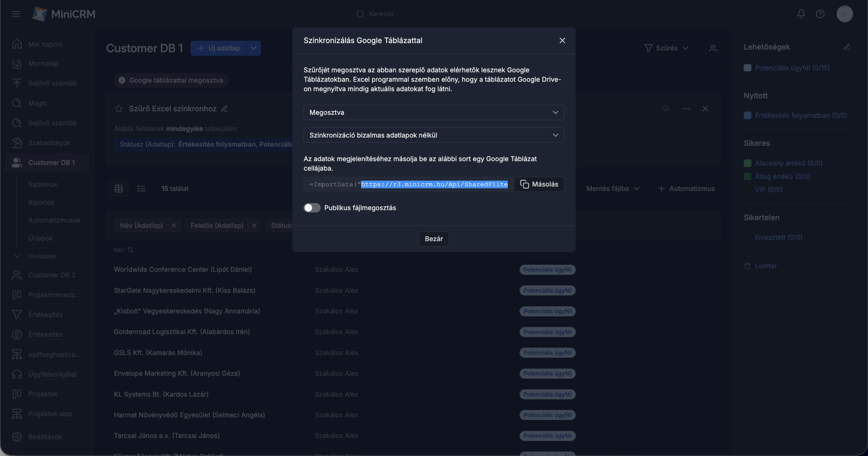Click the Értékesítés folyamatban status checkbox

747,115
